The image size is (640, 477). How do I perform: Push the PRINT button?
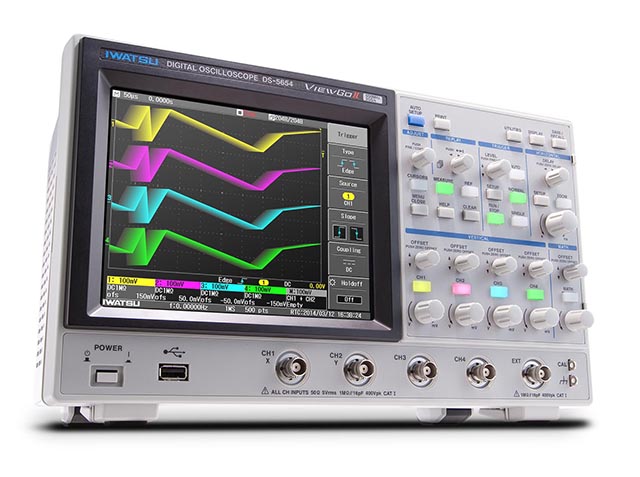click(x=442, y=124)
